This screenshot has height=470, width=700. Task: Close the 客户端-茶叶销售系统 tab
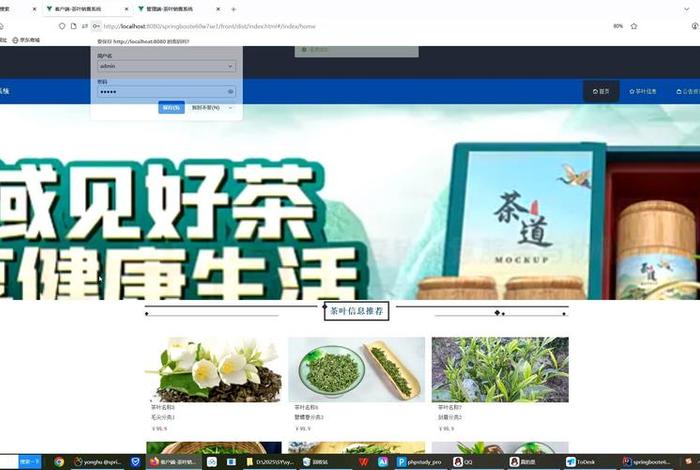click(x=126, y=9)
